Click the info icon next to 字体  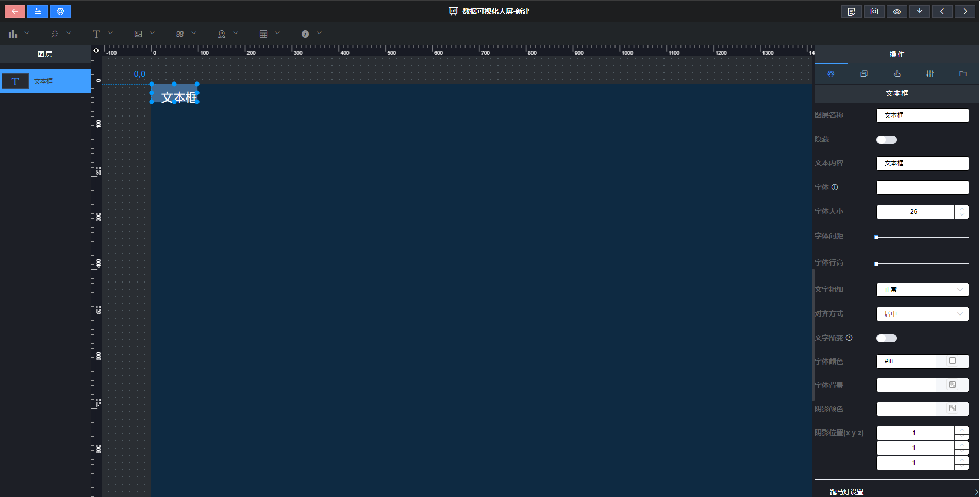click(835, 187)
